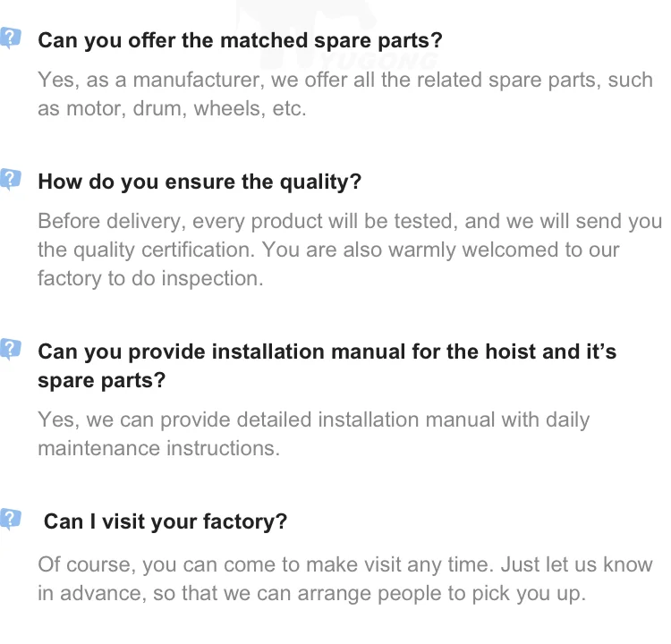Click the "Can you provide installation manual" heading line
The width and height of the screenshot is (671, 644).
click(327, 352)
